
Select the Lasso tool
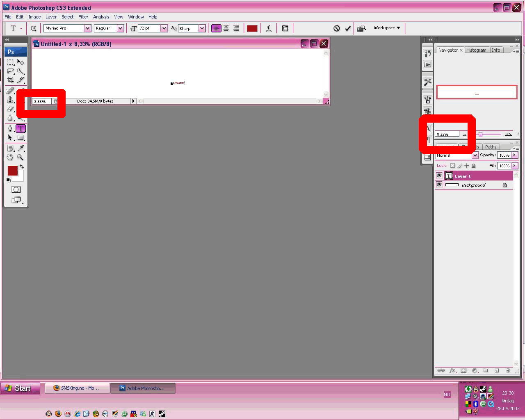tap(10, 71)
